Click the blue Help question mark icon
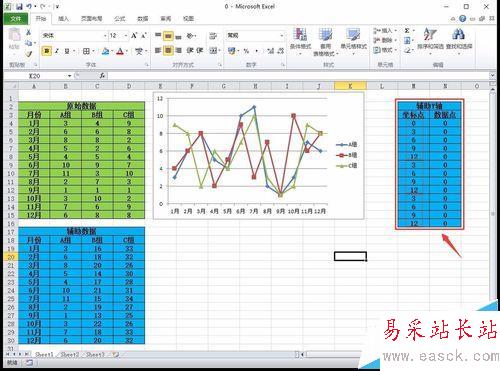Image resolution: width=500 pixels, height=371 pixels. [462, 19]
